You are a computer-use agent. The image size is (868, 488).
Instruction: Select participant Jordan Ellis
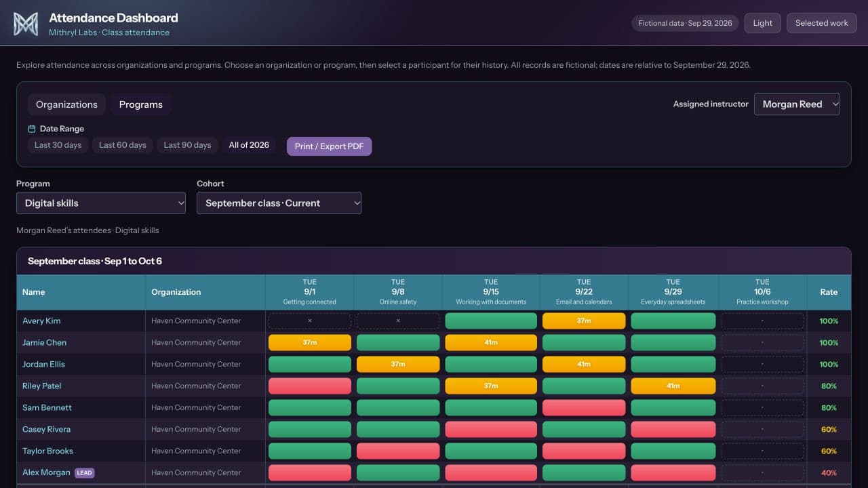coord(43,365)
